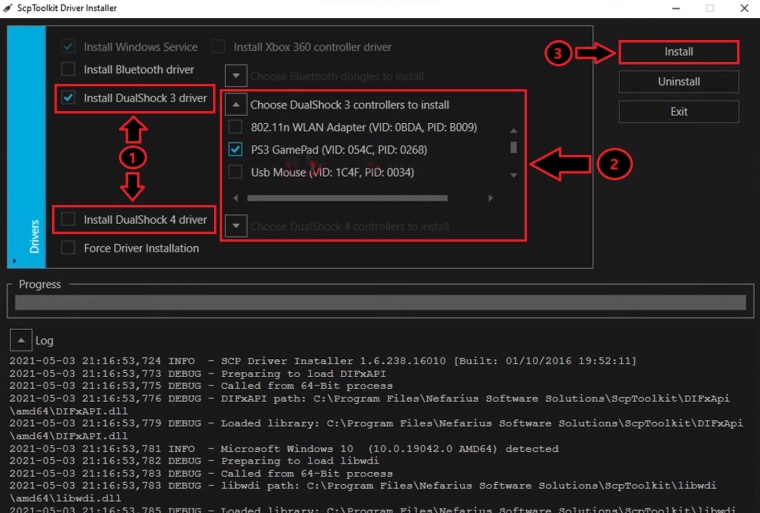The height and width of the screenshot is (513, 760).
Task: Select Usb Mouse device checkbox
Action: point(236,172)
